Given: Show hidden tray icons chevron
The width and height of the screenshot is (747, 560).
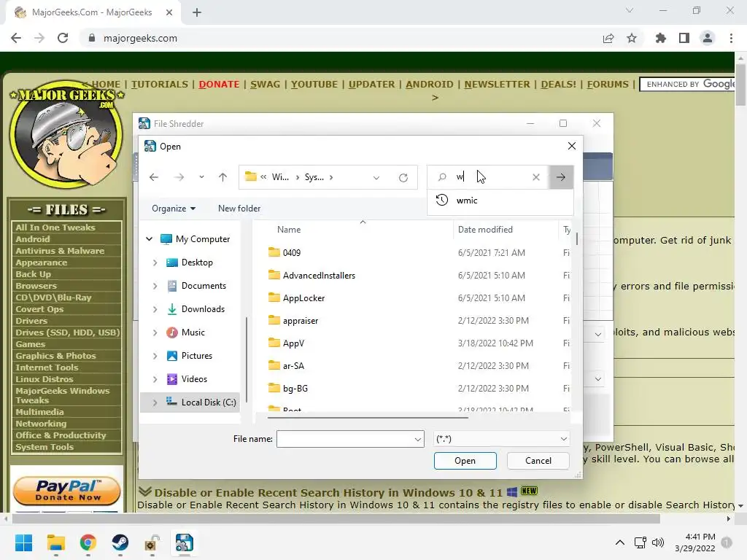Looking at the screenshot, I should pos(620,542).
